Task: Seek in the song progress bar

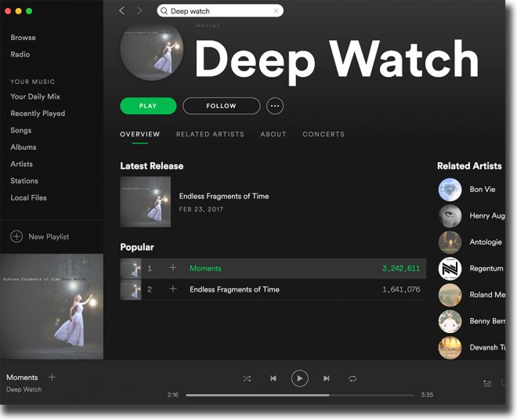Action: pyautogui.click(x=299, y=395)
